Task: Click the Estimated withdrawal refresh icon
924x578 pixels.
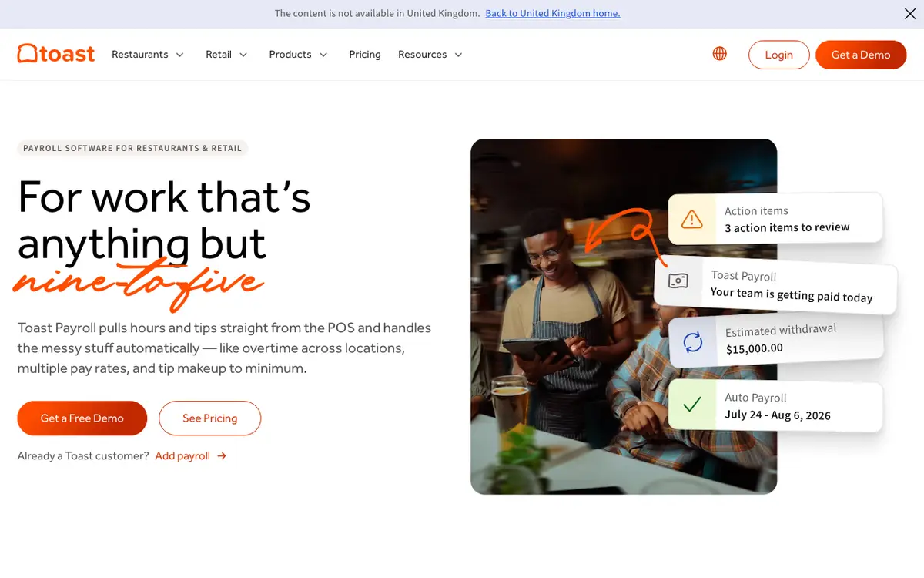Action: (693, 342)
